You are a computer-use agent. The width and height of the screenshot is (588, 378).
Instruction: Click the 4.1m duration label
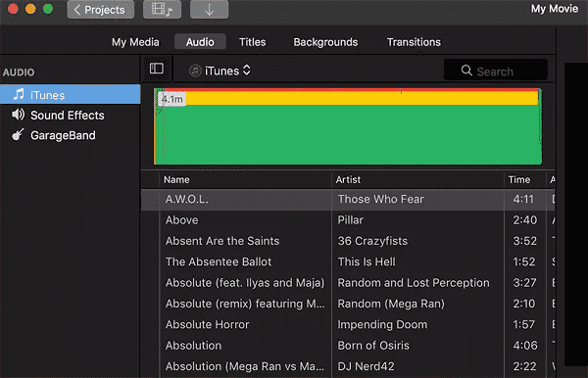click(172, 99)
